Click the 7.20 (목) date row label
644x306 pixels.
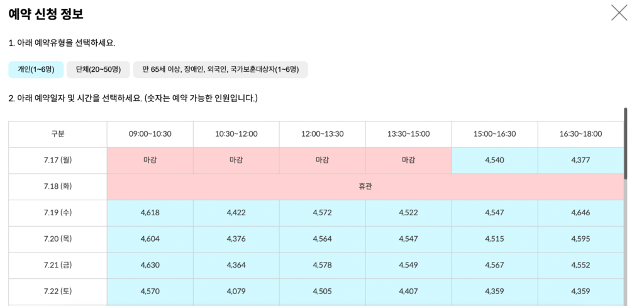tap(58, 239)
